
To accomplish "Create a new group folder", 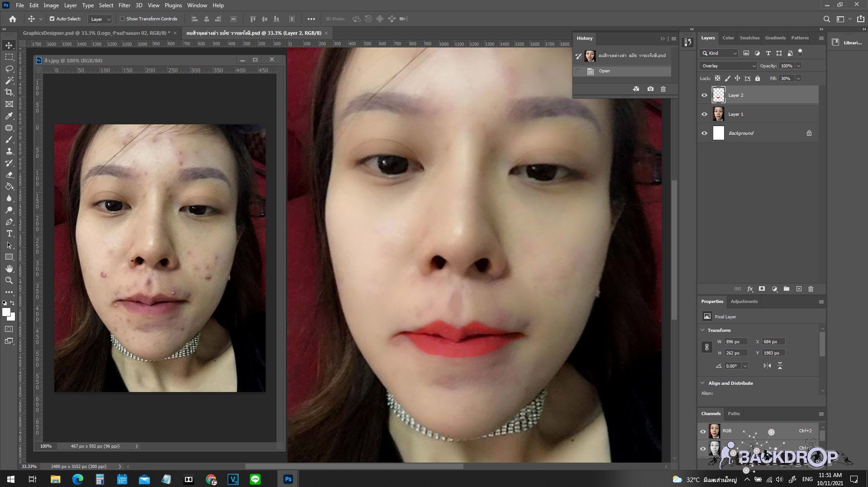I will point(787,289).
